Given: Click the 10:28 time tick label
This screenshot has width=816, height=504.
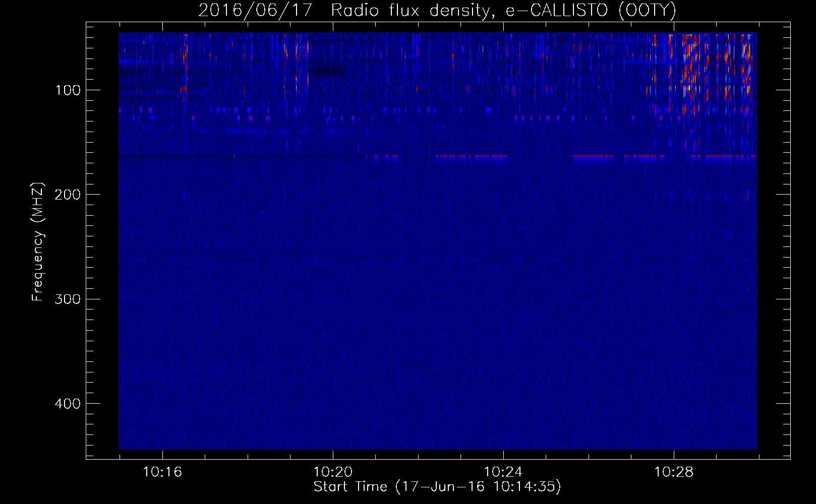Looking at the screenshot, I should click(674, 472).
